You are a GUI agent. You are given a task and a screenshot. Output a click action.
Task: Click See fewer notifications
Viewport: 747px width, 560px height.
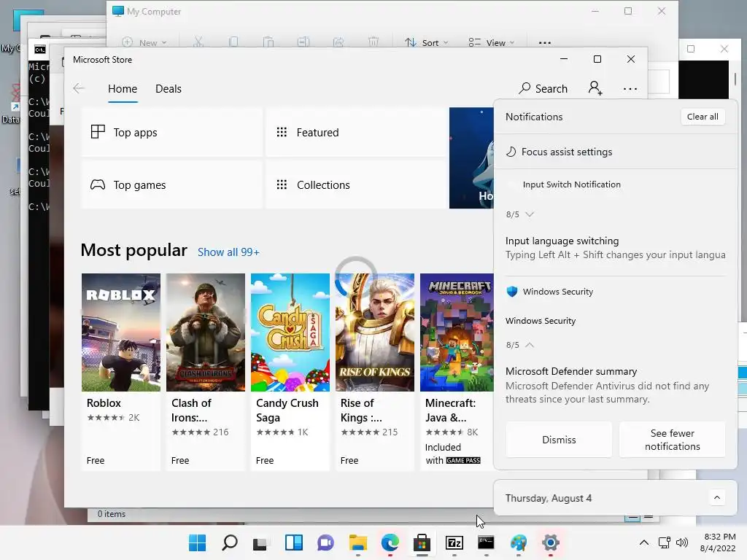672,440
